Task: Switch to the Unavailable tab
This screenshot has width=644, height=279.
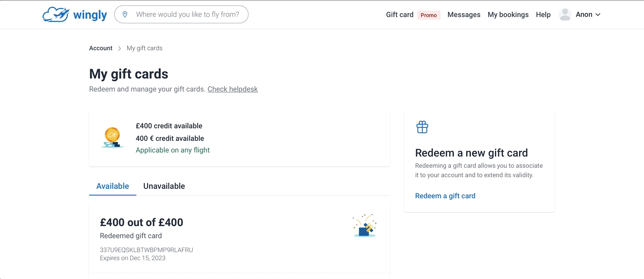Action: pos(164,186)
